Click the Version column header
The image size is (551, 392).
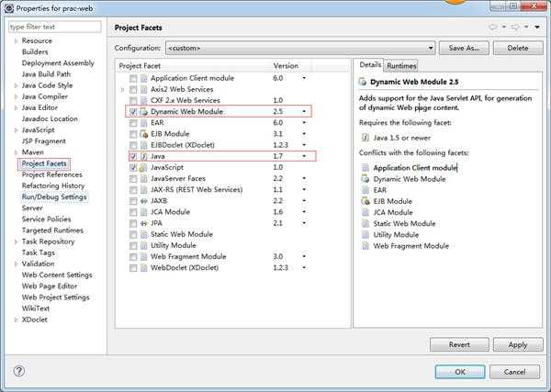click(x=291, y=66)
